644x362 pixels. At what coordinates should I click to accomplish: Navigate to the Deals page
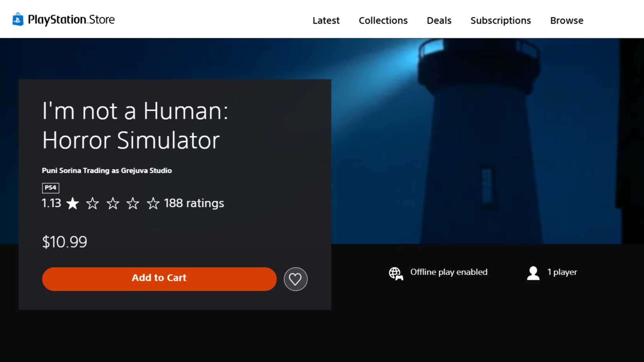coord(439,20)
